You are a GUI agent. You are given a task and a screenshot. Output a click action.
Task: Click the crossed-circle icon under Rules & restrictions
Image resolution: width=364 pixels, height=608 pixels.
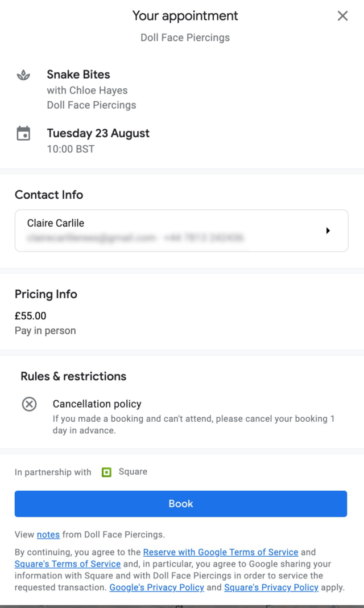[28, 404]
